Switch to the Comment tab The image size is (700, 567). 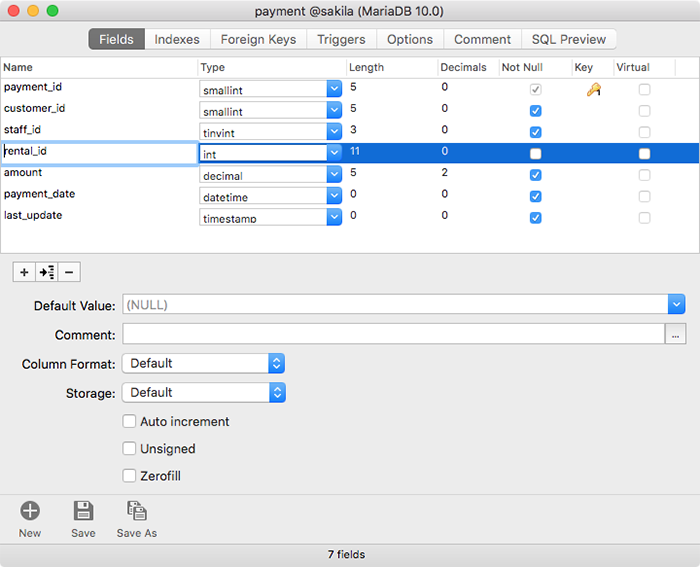click(483, 39)
